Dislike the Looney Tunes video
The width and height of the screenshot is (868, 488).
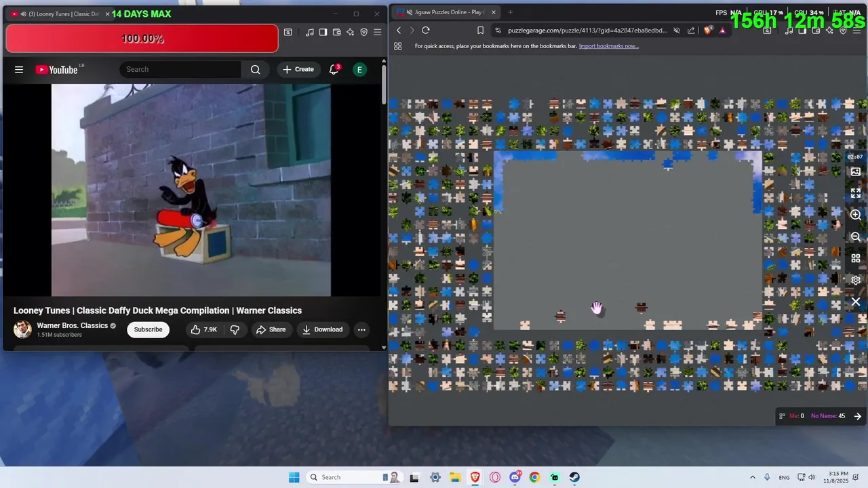click(x=235, y=329)
